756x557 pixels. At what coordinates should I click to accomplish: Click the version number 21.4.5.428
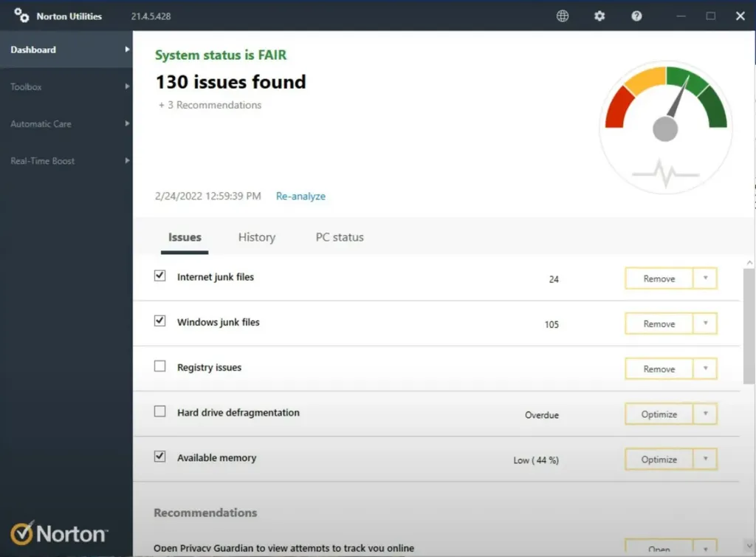151,16
